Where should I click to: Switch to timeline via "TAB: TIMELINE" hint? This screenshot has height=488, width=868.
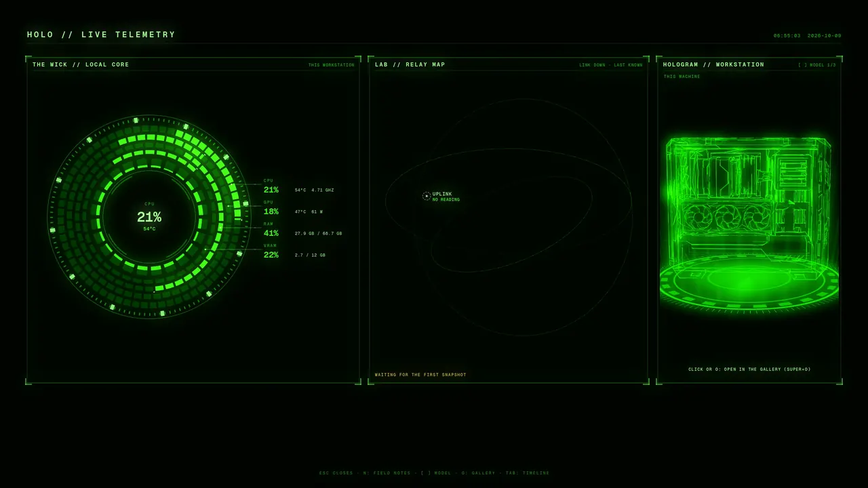[528, 473]
